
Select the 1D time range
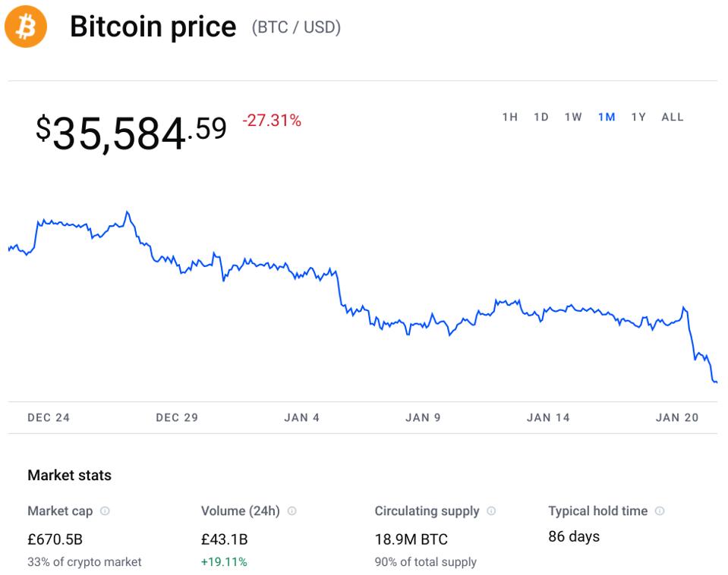pos(541,117)
